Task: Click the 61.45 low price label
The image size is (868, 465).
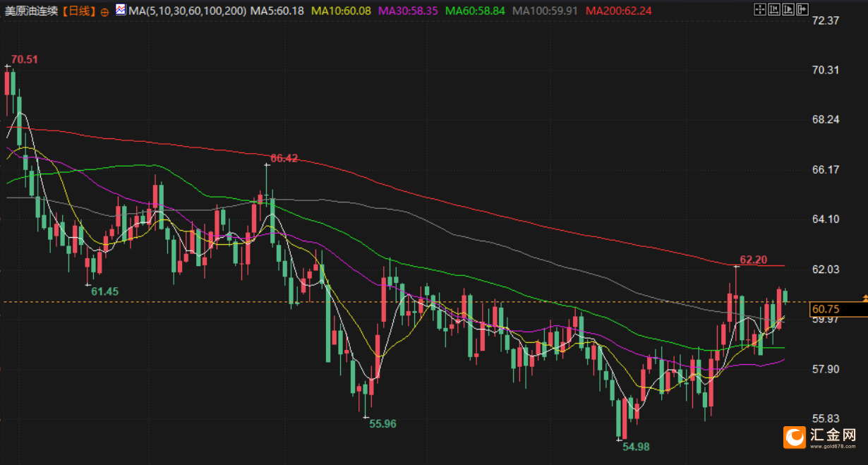Action: click(104, 291)
